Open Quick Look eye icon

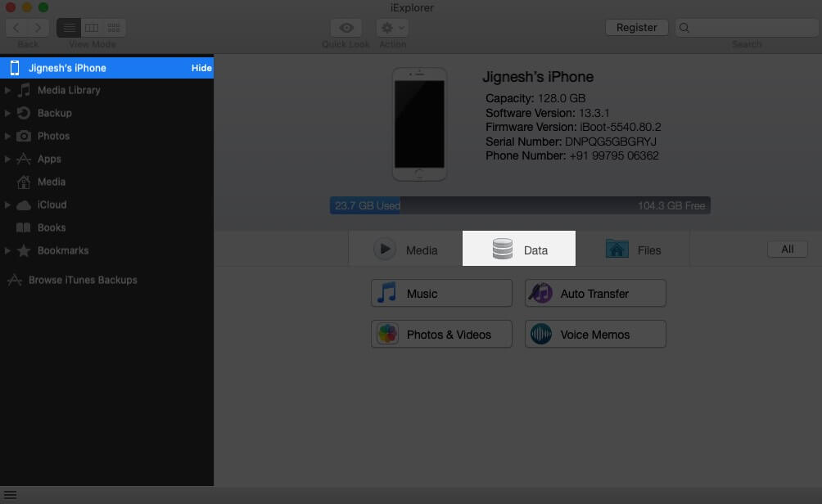pyautogui.click(x=346, y=28)
